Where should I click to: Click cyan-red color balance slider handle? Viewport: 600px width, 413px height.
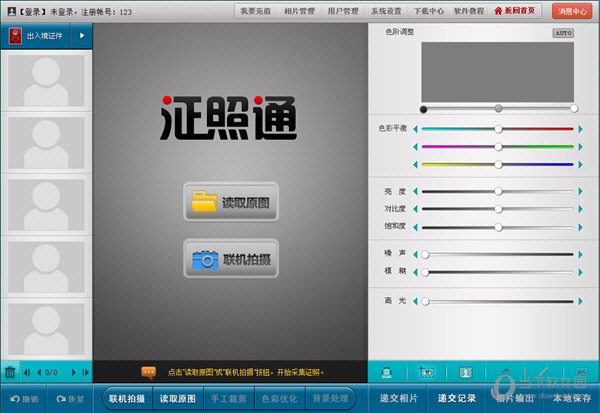(x=498, y=129)
